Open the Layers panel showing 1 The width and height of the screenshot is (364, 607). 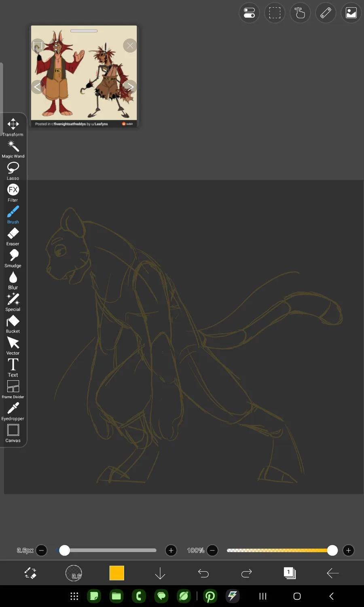pos(290,573)
